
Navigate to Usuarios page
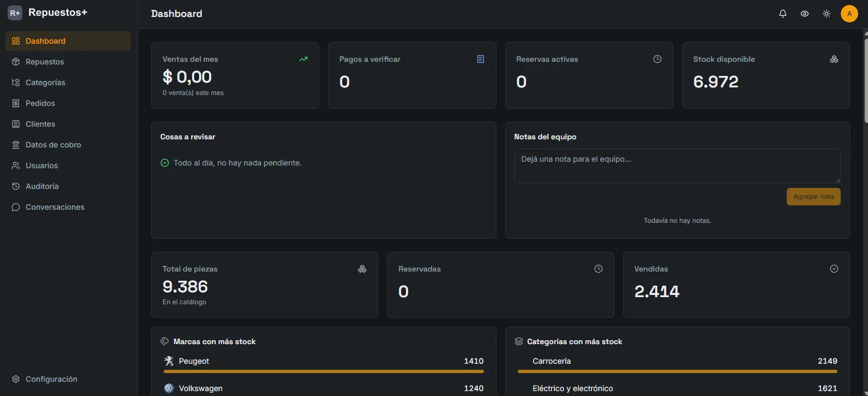point(68,166)
